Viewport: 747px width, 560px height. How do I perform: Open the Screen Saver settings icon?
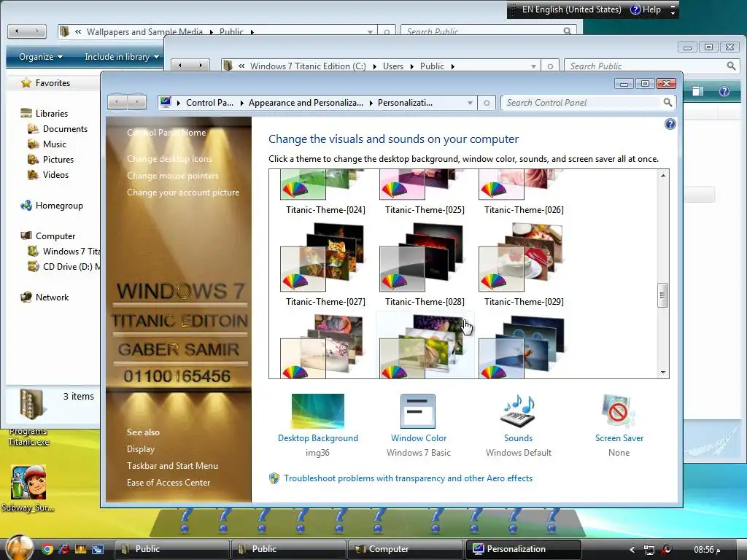click(x=618, y=411)
